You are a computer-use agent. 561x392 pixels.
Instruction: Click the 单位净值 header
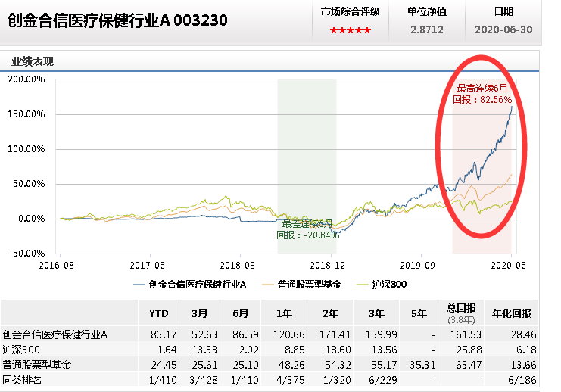(x=427, y=12)
